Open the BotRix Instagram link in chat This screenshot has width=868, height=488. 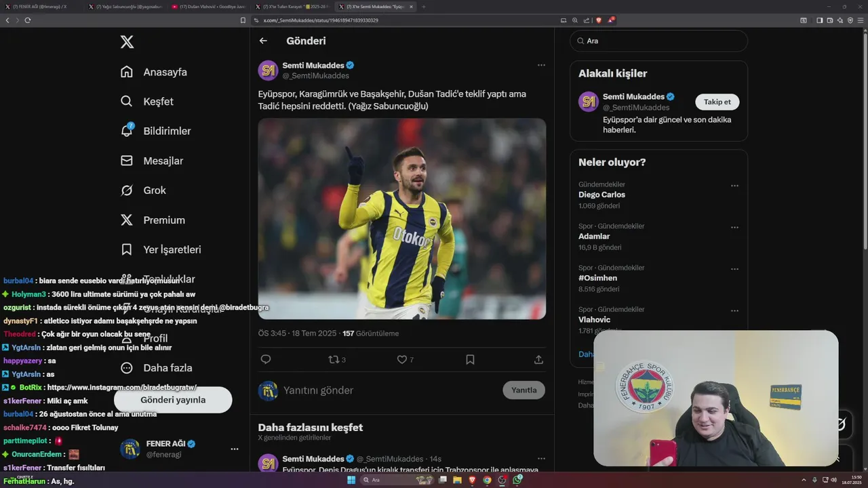(x=122, y=388)
